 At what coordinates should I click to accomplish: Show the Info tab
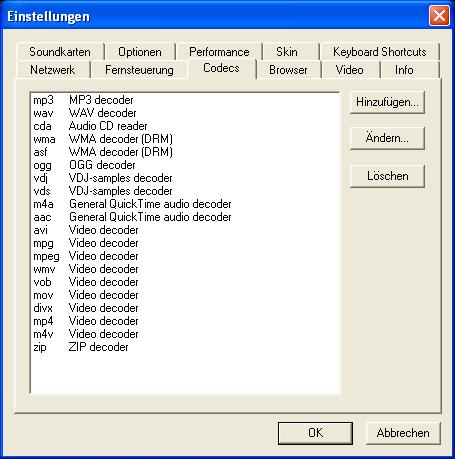pyautogui.click(x=404, y=70)
